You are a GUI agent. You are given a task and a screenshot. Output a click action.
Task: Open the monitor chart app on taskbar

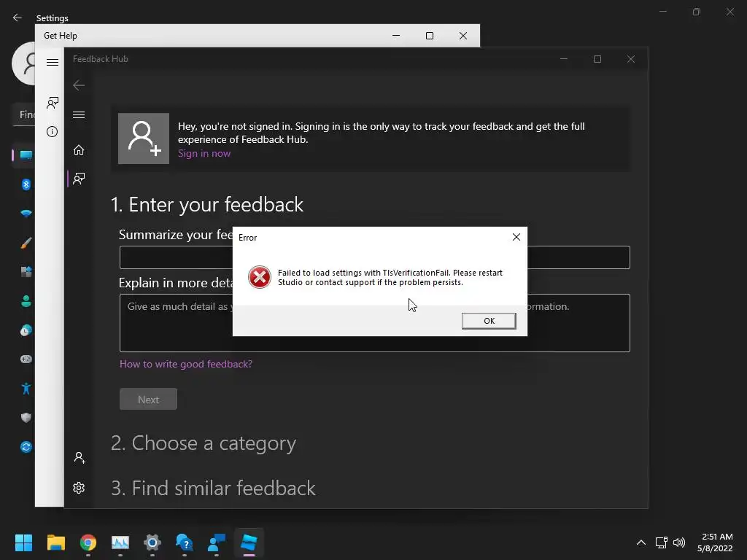click(120, 542)
